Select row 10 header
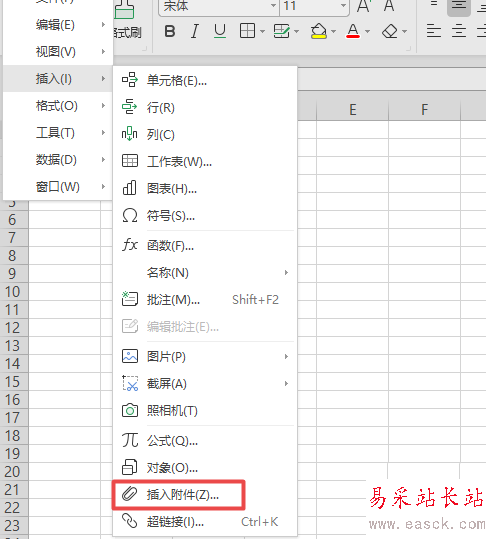 [x=14, y=292]
